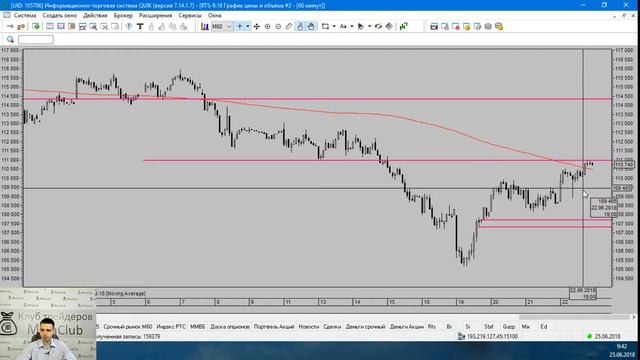The width and height of the screenshot is (640, 360).
Task: Click the Moving Average indicator label
Action: coord(126,293)
